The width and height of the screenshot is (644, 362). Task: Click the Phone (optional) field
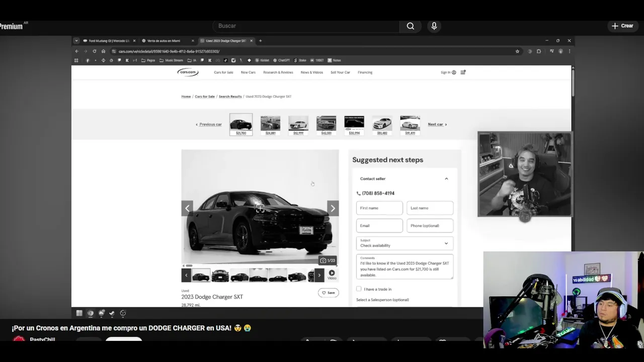430,226
